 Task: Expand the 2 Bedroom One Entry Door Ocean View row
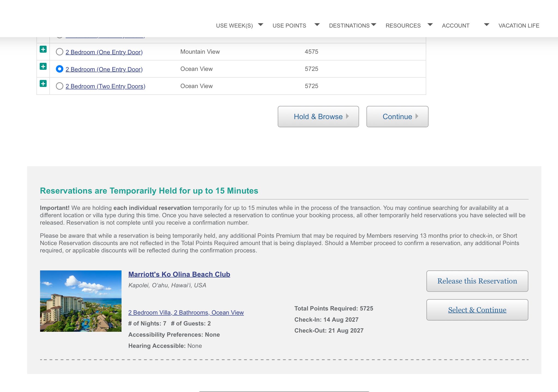[x=43, y=67]
